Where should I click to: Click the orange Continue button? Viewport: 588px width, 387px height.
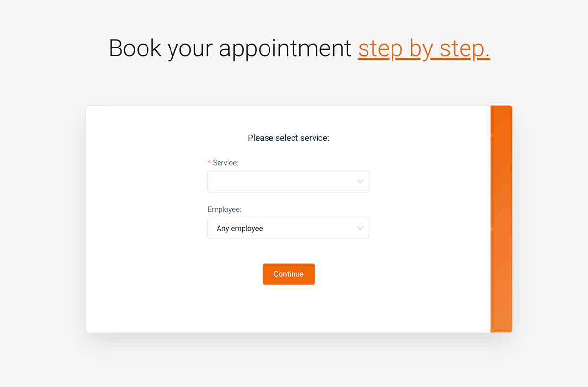pyautogui.click(x=289, y=274)
